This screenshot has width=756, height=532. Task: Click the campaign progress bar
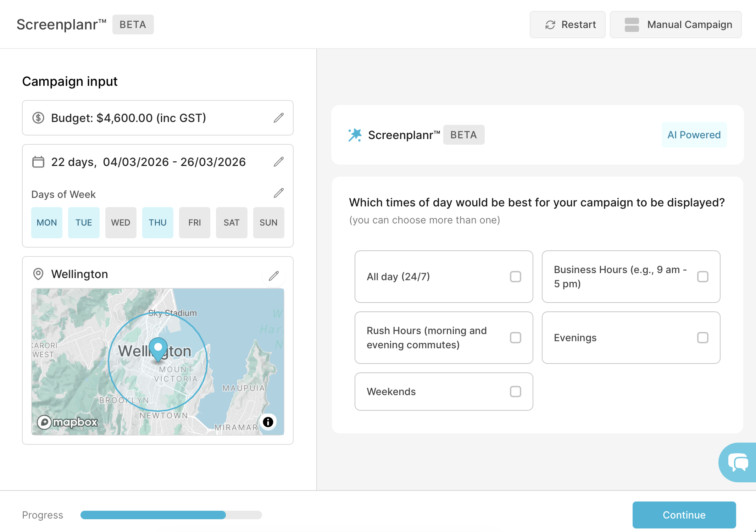tap(171, 515)
